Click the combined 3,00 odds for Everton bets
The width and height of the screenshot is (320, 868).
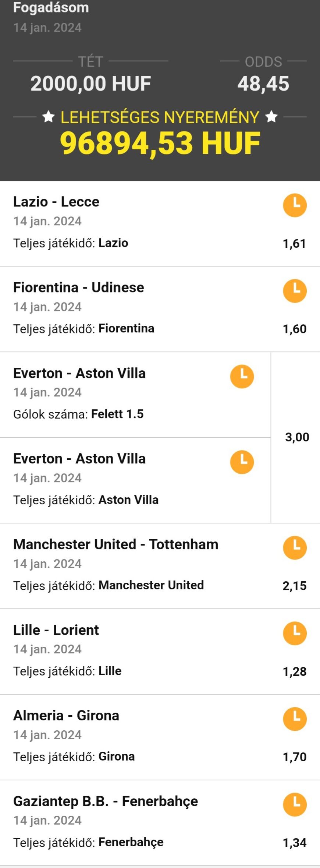point(297,437)
